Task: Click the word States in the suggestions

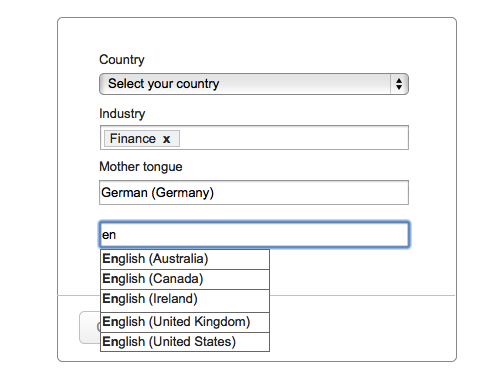Action: [215, 342]
